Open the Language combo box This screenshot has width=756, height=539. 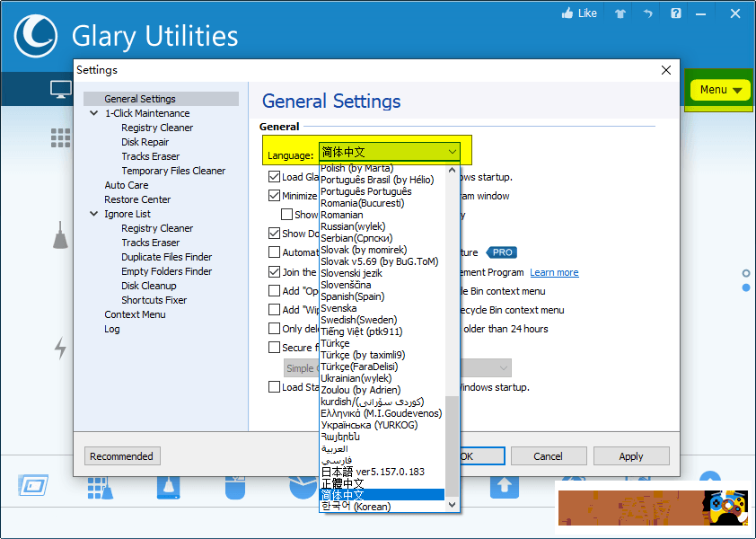389,152
